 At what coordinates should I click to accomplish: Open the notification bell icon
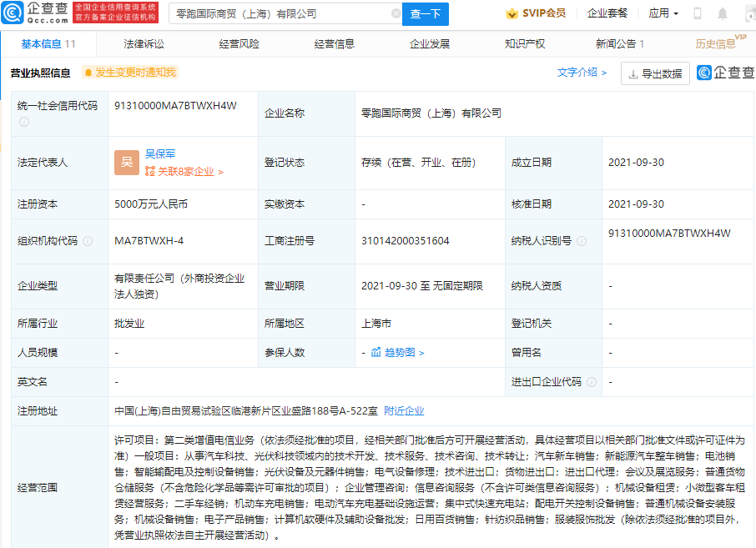pyautogui.click(x=723, y=13)
